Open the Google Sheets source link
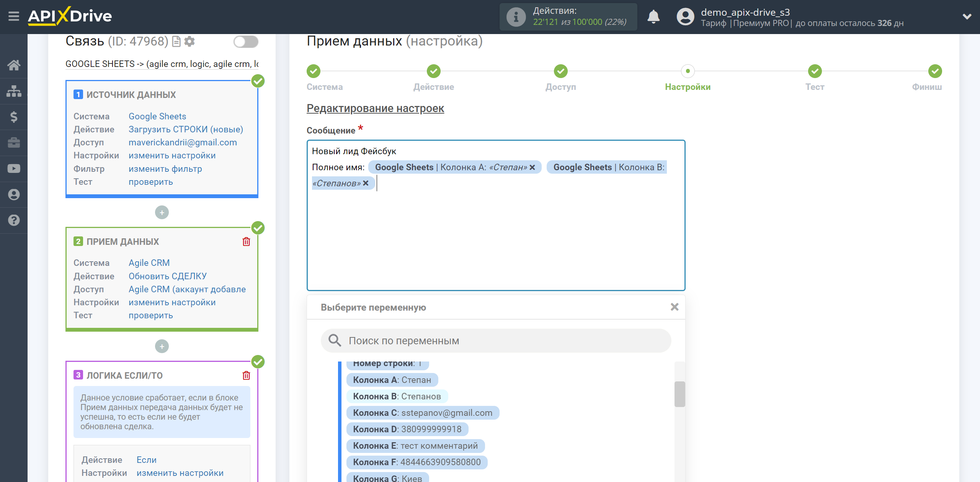This screenshot has height=482, width=980. (157, 116)
